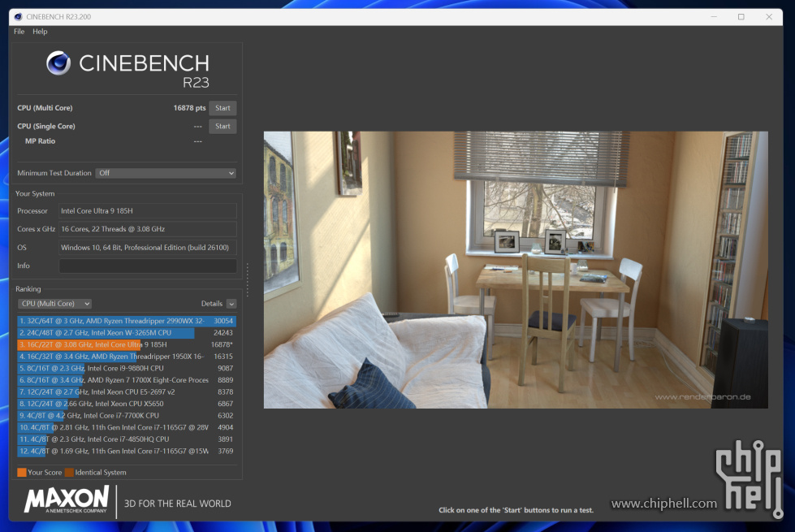Start the CPU Multi Core test
Image resolution: width=795 pixels, height=532 pixels.
coord(223,108)
